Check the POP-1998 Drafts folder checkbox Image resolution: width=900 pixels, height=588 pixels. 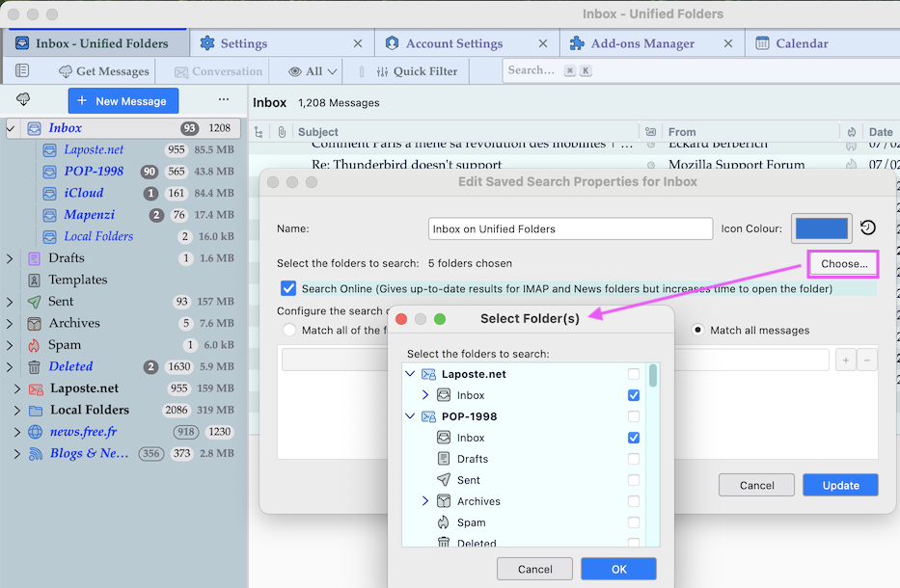(634, 459)
